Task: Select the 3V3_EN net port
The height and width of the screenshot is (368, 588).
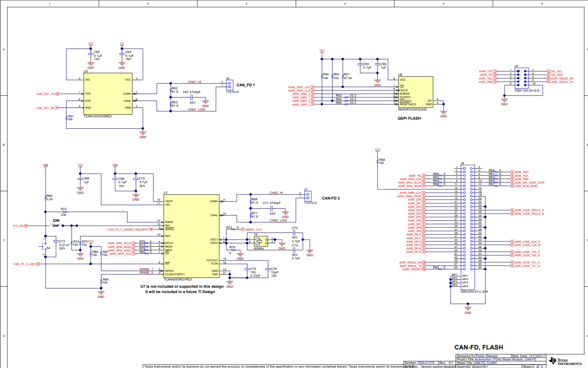Action: pyautogui.click(x=19, y=226)
